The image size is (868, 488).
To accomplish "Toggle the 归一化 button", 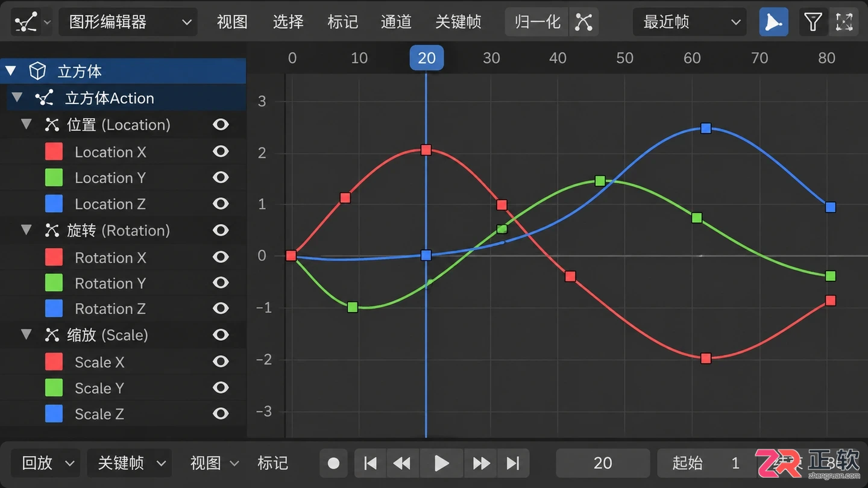I will click(538, 22).
